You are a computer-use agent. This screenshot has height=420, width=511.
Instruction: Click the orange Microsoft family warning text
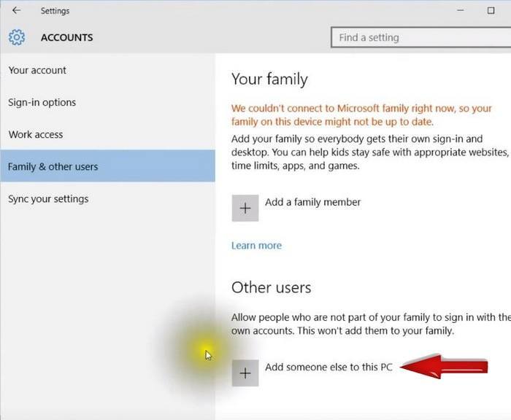point(361,115)
